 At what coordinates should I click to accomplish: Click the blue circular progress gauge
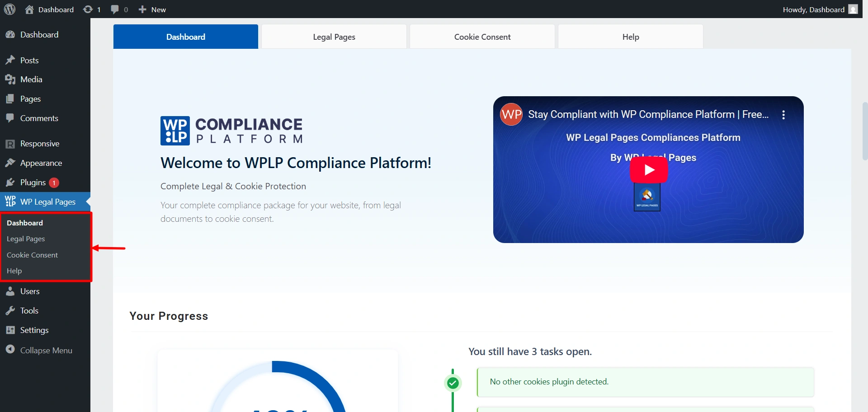pyautogui.click(x=278, y=386)
